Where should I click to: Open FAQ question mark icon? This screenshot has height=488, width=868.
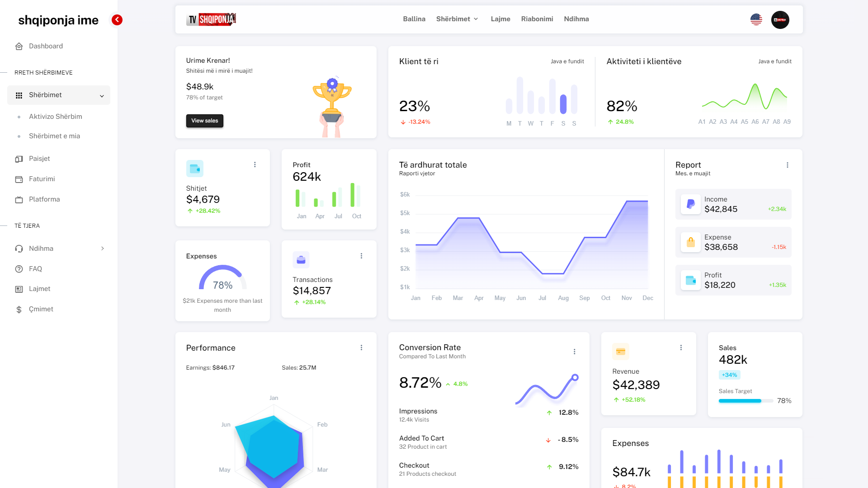[x=19, y=269]
